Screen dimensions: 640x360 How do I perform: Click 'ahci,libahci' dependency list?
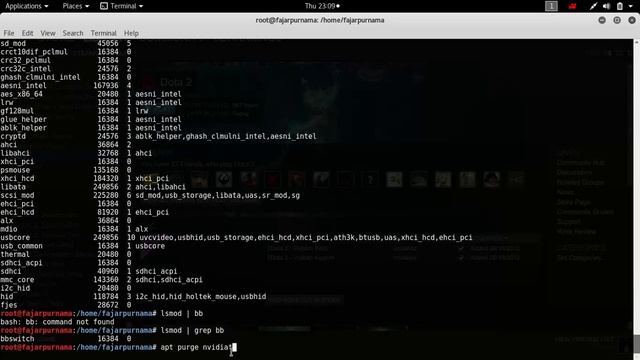point(160,187)
